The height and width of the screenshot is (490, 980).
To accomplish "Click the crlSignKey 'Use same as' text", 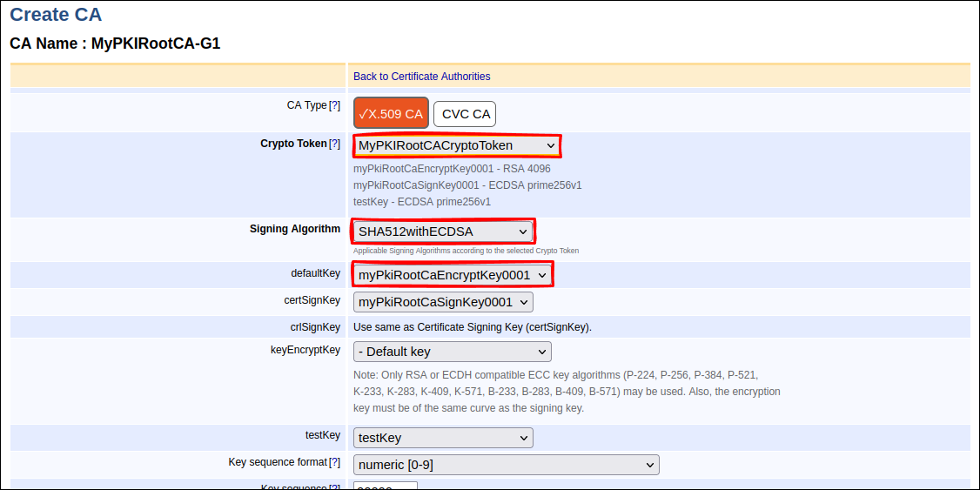I will pos(473,327).
